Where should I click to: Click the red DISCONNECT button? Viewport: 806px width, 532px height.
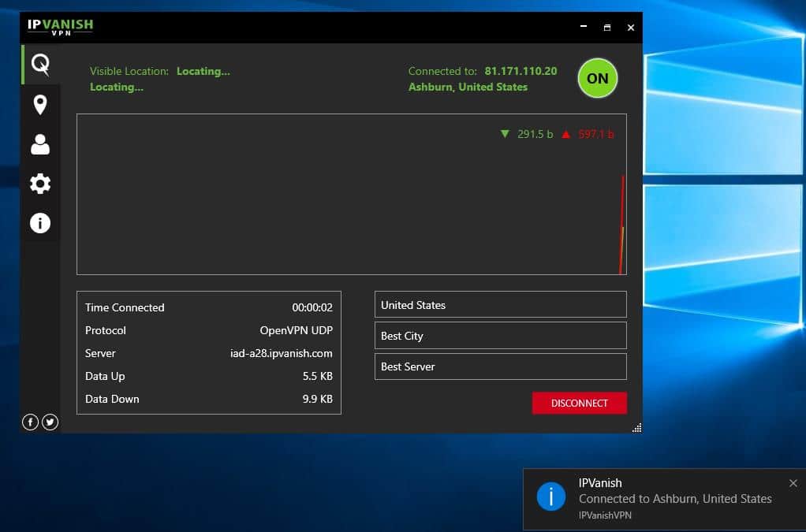[580, 403]
